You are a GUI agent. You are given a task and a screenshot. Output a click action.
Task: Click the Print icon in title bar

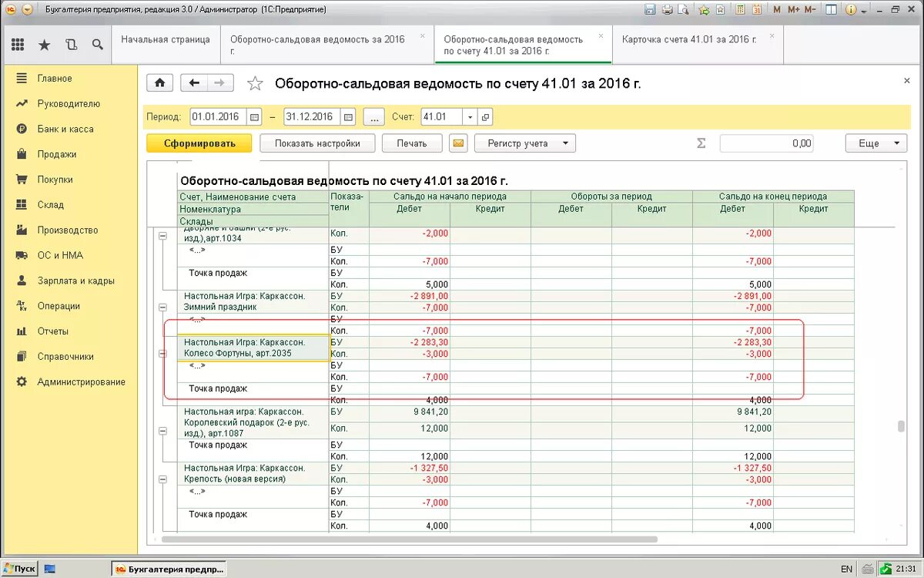pos(668,10)
